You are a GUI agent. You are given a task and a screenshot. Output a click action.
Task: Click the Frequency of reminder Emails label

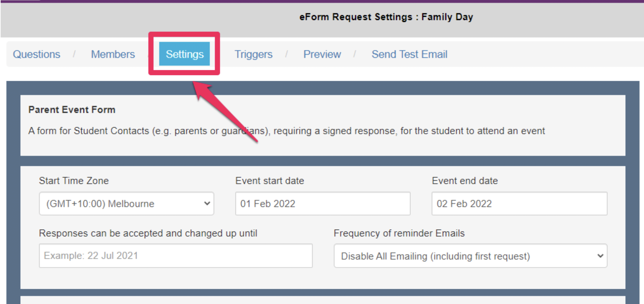(x=399, y=233)
